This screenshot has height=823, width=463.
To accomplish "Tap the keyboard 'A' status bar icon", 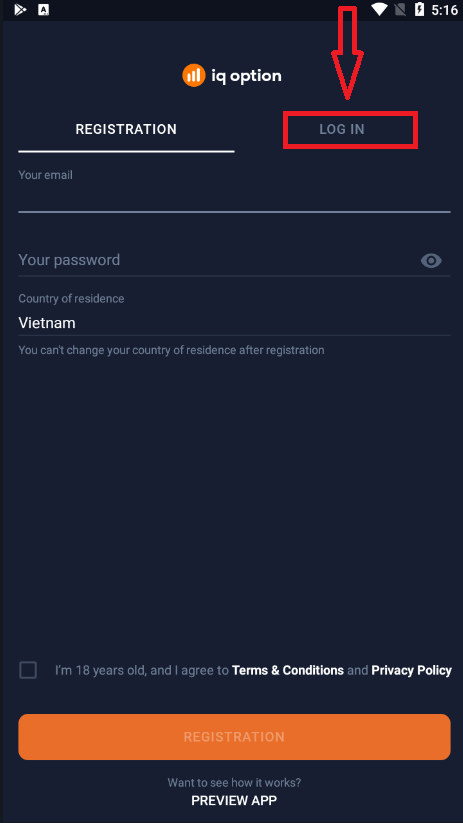I will pos(44,9).
